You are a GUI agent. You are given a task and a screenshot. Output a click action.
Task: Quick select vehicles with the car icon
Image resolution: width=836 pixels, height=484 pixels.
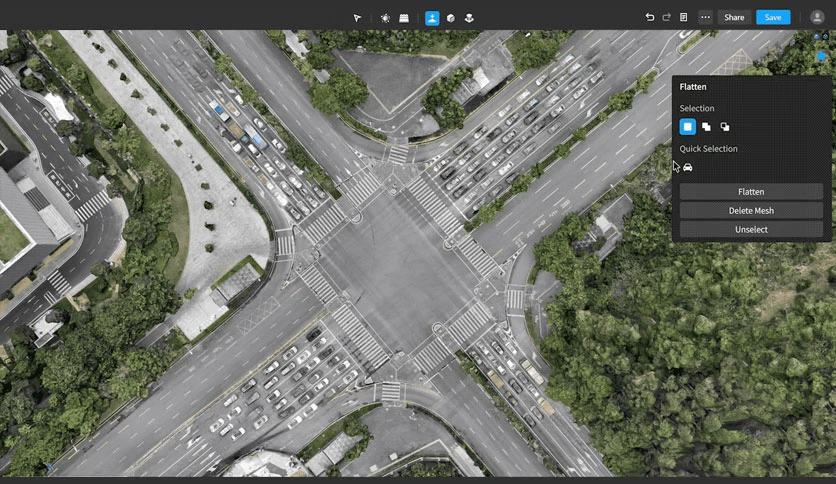tap(688, 167)
